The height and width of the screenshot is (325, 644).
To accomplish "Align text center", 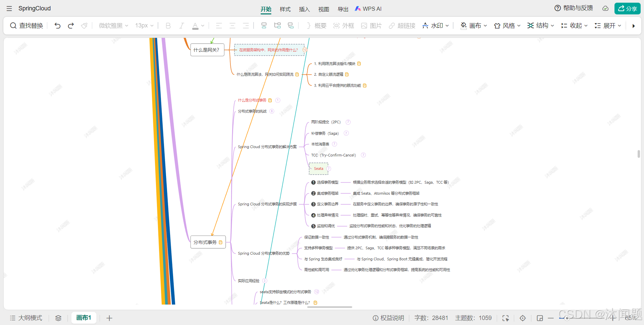I will tap(232, 26).
